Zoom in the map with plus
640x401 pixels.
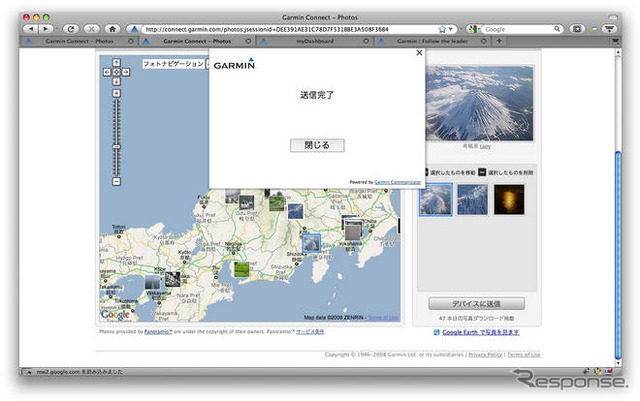tap(116, 94)
